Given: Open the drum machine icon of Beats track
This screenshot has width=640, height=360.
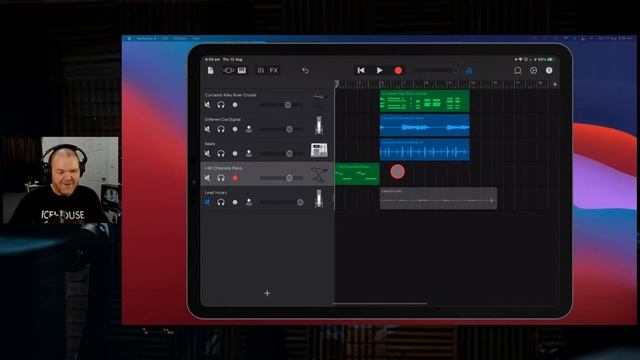Looking at the screenshot, I should pos(319,150).
